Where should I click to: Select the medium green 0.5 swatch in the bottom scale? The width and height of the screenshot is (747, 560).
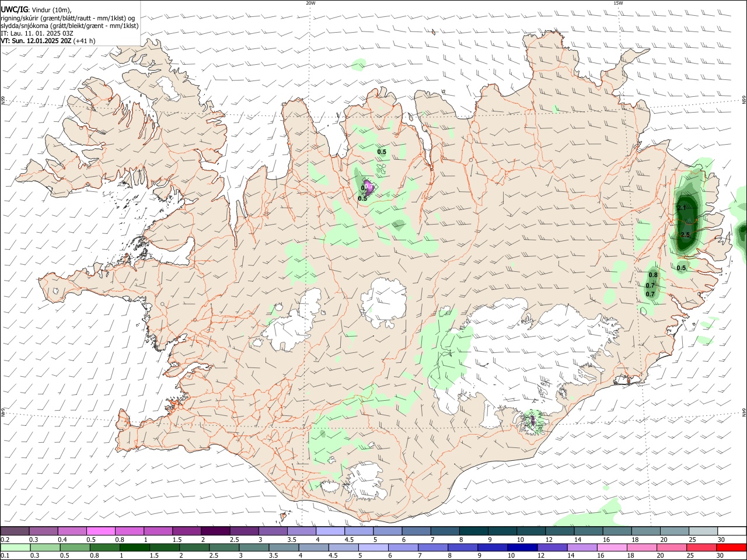point(75,548)
